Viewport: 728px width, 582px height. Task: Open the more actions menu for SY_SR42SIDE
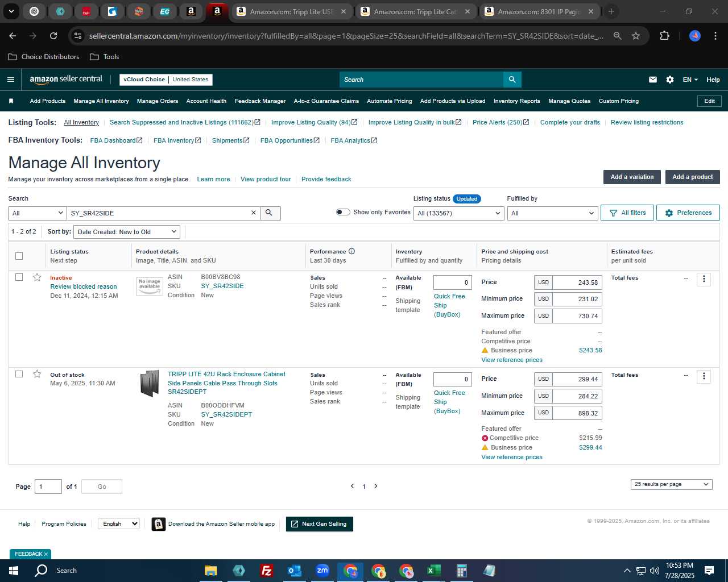(704, 279)
